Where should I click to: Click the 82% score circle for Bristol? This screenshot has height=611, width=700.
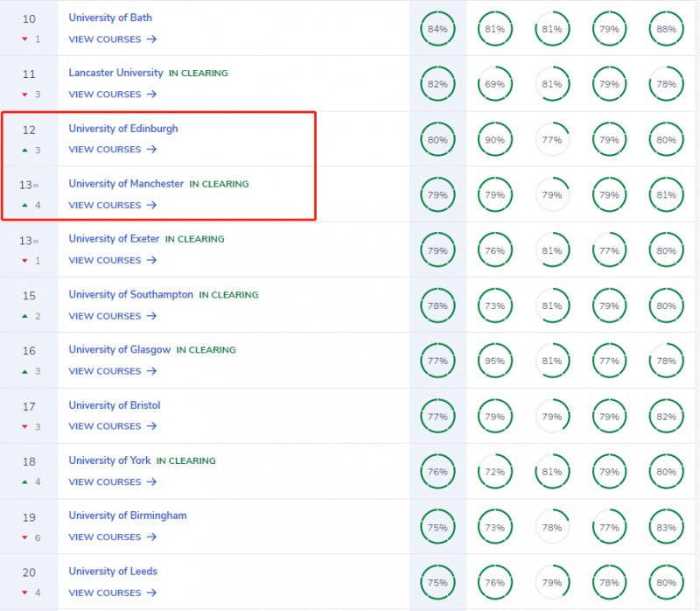tap(666, 417)
